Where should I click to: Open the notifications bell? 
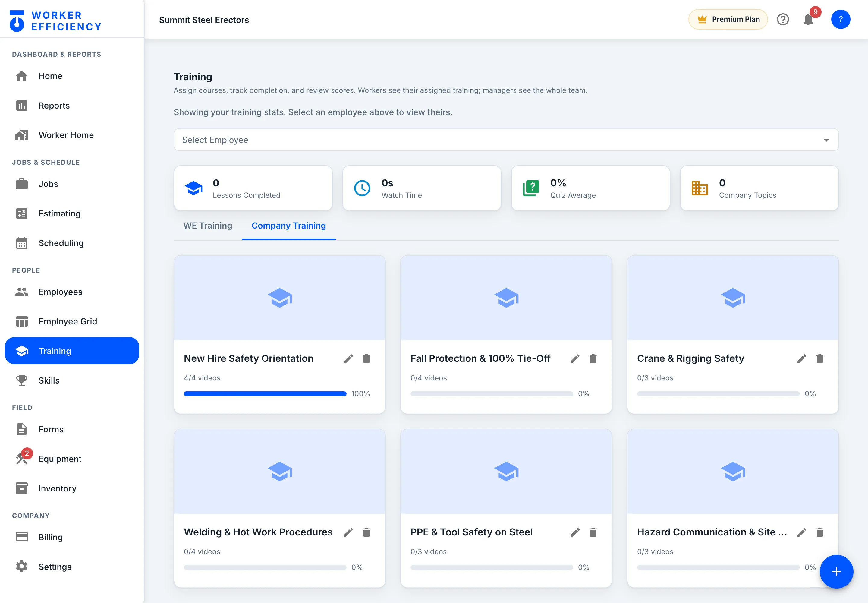pos(808,19)
